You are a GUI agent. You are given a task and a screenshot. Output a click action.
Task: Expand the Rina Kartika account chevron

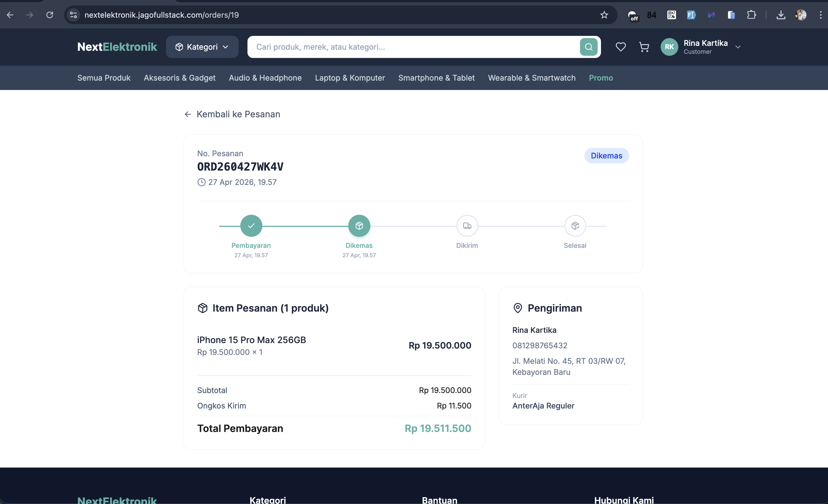738,47
